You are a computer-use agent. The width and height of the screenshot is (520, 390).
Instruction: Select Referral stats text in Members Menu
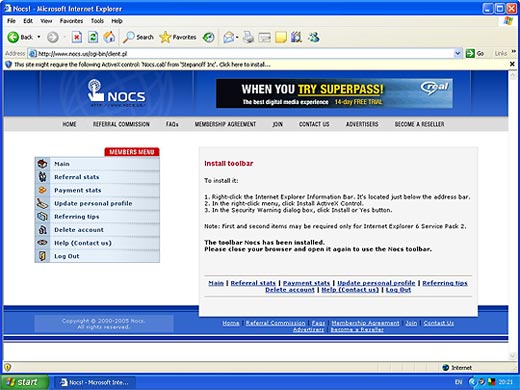pos(77,177)
